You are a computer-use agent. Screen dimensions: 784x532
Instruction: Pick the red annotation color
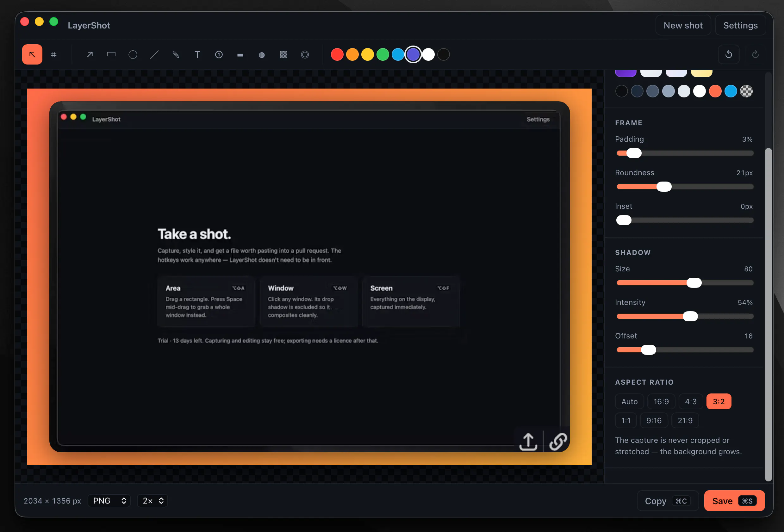pos(337,54)
